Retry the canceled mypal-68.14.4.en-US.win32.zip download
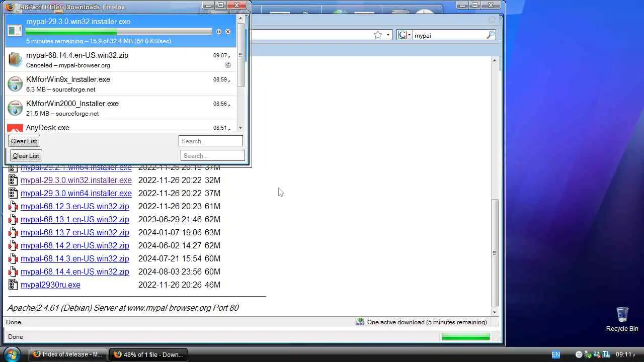 point(228,65)
